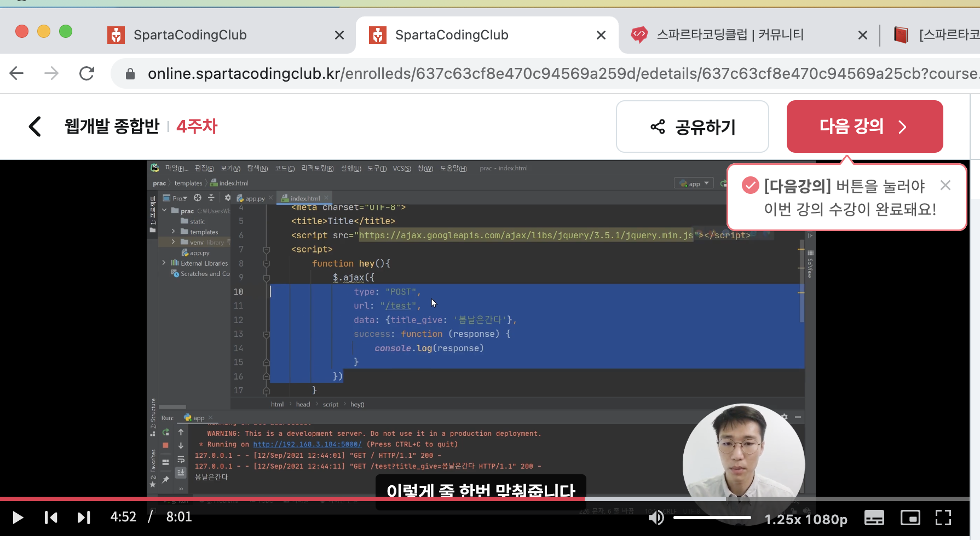
Task: Open the 편집(E) menu in PyCharm
Action: 204,168
